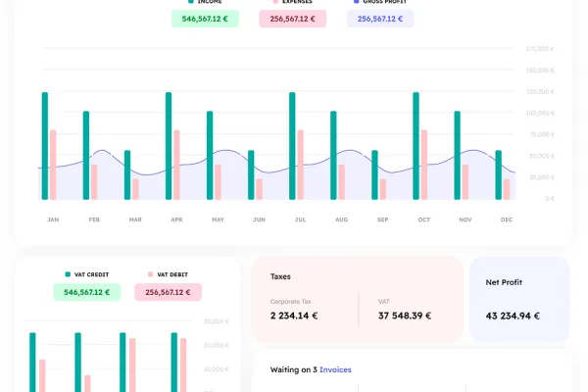Click the 125,000 € axis label
The height and width of the screenshot is (392, 588).
click(540, 91)
